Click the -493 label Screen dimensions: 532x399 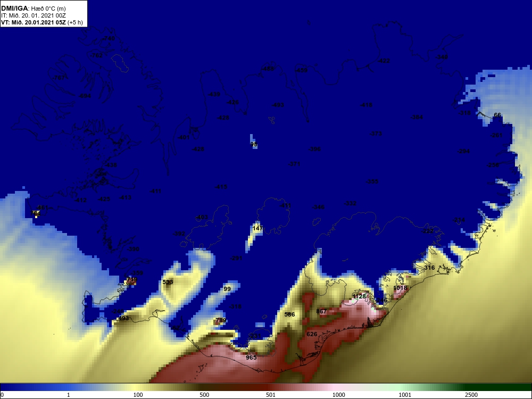click(x=278, y=105)
